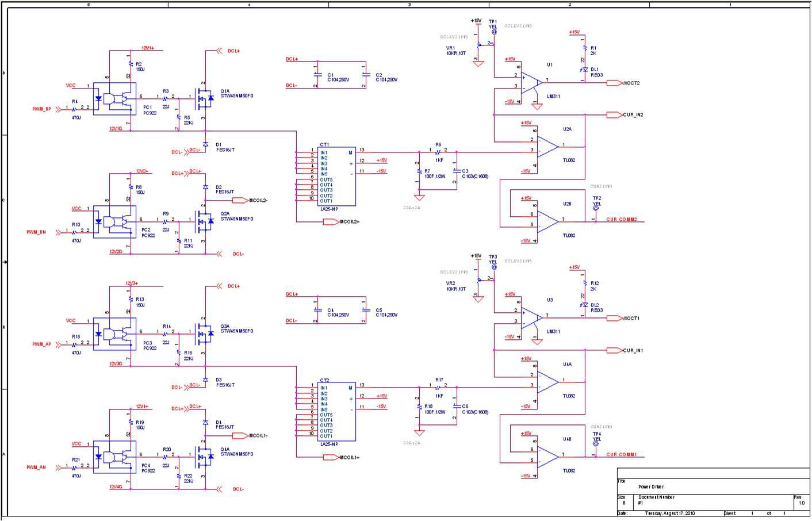Image resolution: width=812 pixels, height=521 pixels.
Task: Click the CUR COMM2 net label
Action: [x=622, y=220]
